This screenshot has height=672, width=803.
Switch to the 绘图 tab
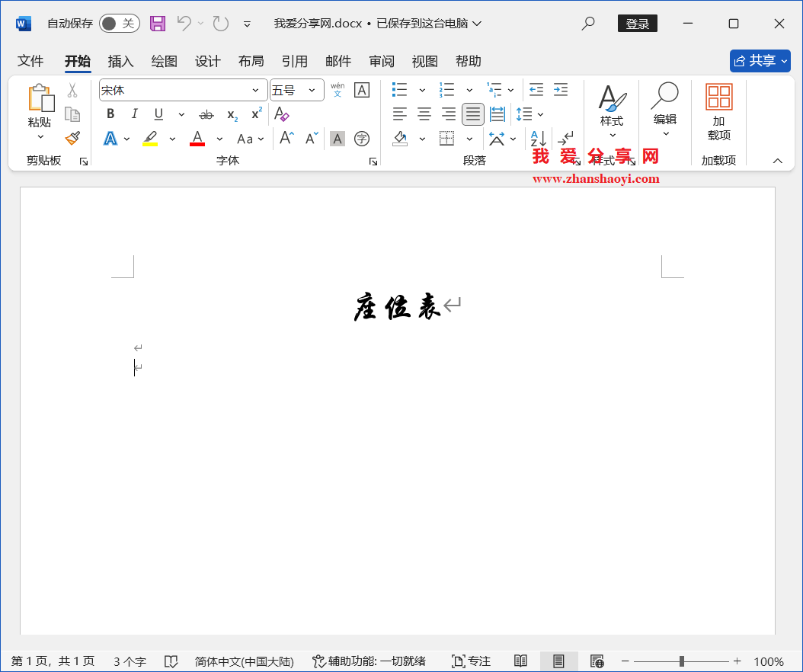point(164,61)
